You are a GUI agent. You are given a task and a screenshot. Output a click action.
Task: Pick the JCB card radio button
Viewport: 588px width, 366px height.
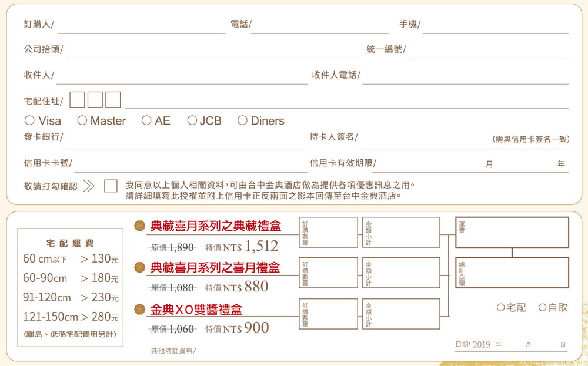tap(192, 120)
